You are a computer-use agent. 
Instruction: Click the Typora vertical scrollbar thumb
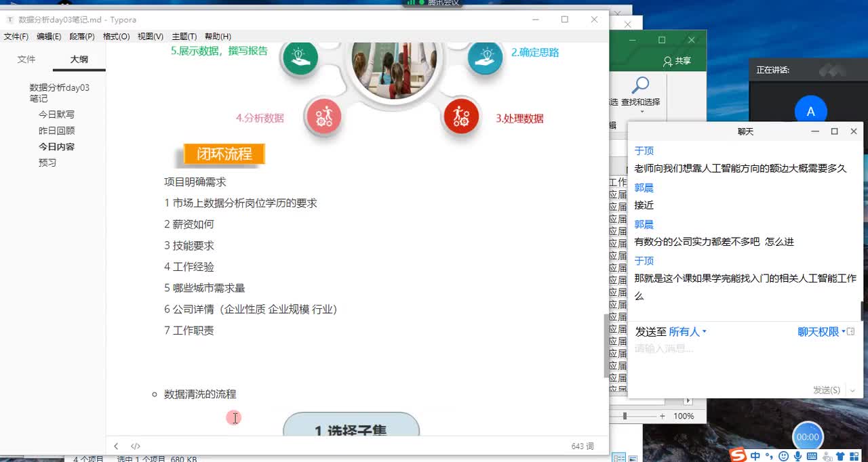[606, 345]
